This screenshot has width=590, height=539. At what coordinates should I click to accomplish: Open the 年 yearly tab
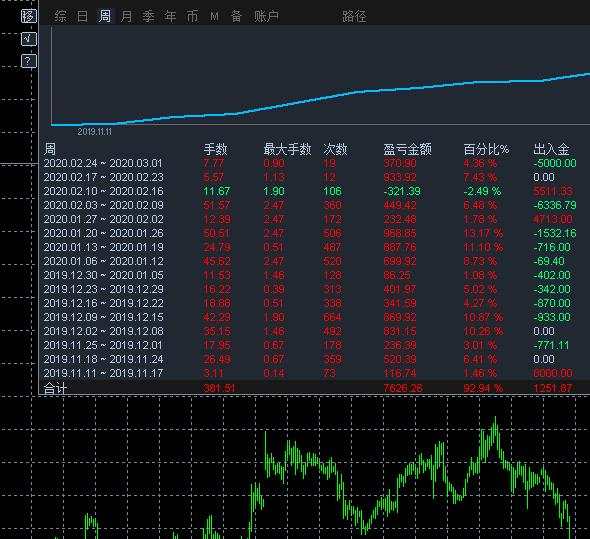pos(170,16)
